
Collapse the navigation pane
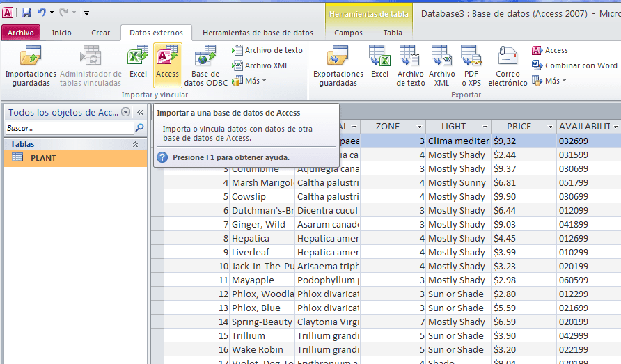click(139, 112)
